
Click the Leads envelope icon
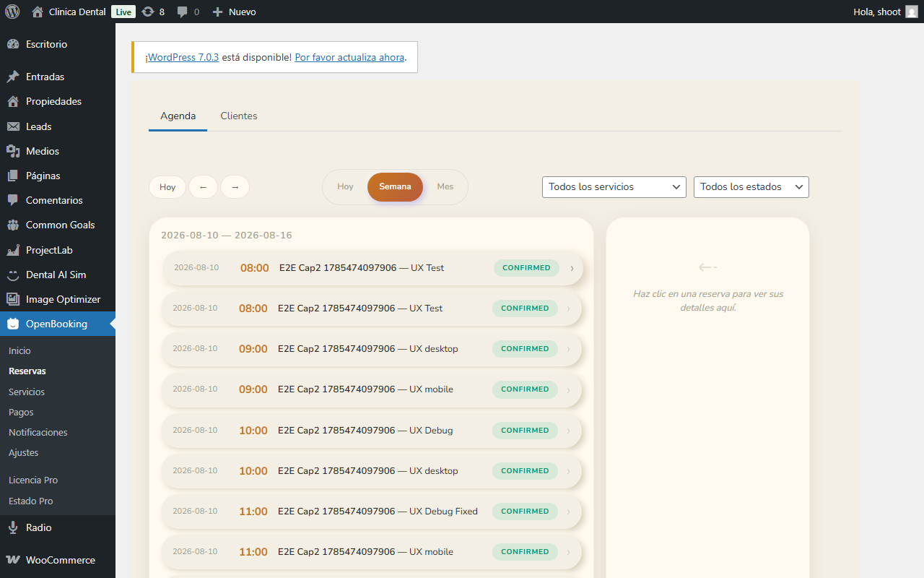click(x=13, y=126)
